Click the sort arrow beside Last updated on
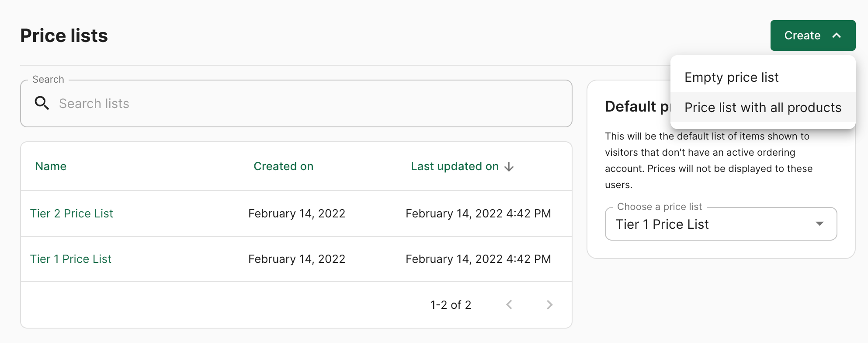Image resolution: width=868 pixels, height=343 pixels. [x=509, y=167]
